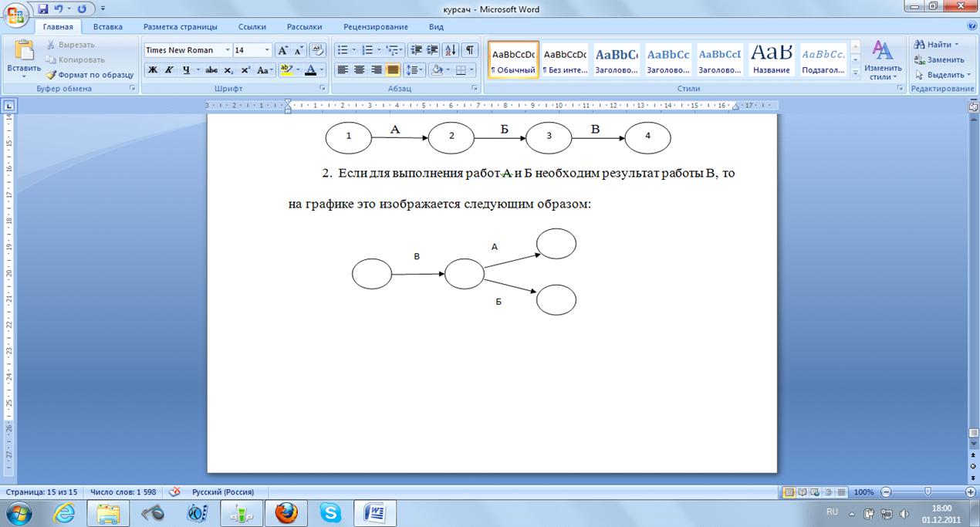Click the zoom slider in status bar
This screenshot has height=527, width=980.
(928, 492)
